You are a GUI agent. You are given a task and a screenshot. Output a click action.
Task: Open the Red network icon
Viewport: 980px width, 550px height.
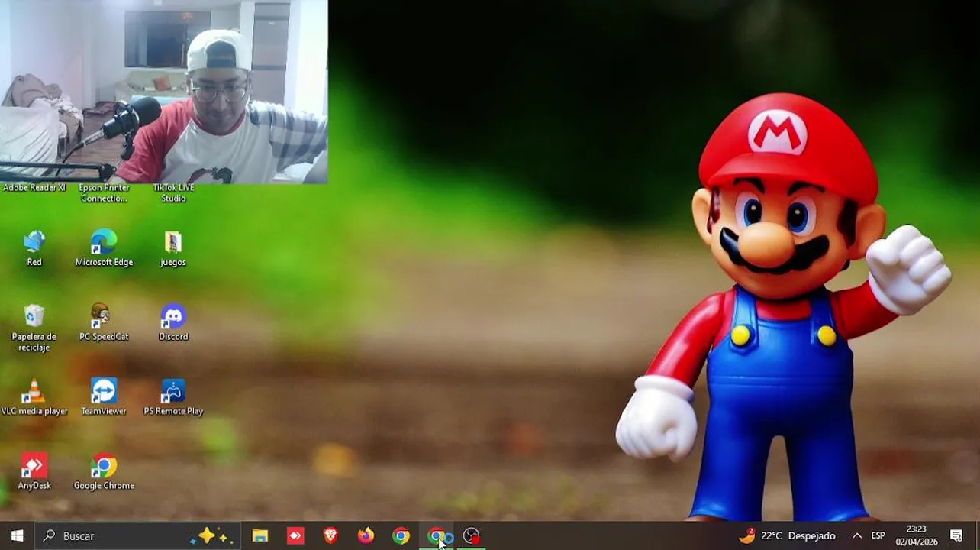[34, 249]
